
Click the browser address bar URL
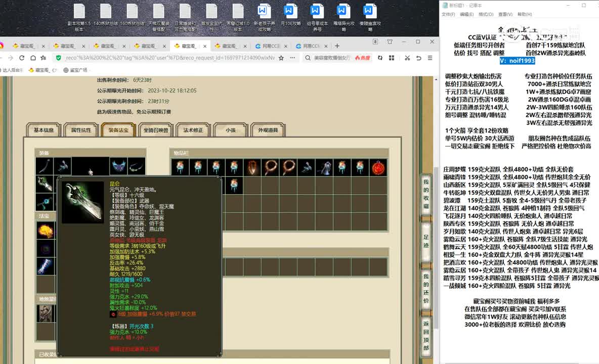(x=170, y=58)
